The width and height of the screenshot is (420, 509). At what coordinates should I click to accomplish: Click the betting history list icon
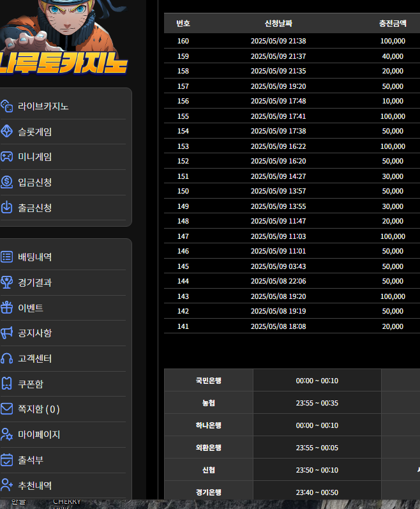[x=7, y=257]
